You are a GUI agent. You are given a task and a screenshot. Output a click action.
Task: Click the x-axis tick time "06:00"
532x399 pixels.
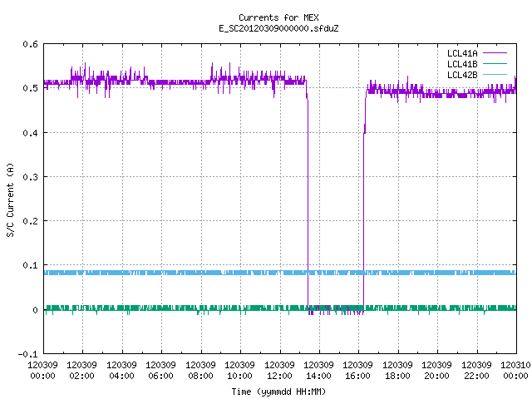(x=160, y=376)
